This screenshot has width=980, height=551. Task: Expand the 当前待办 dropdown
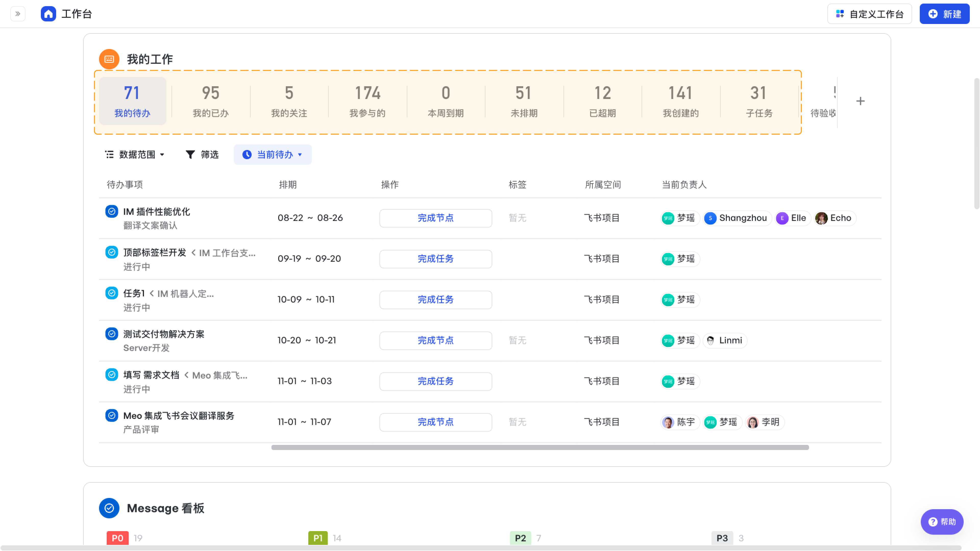[x=272, y=154]
